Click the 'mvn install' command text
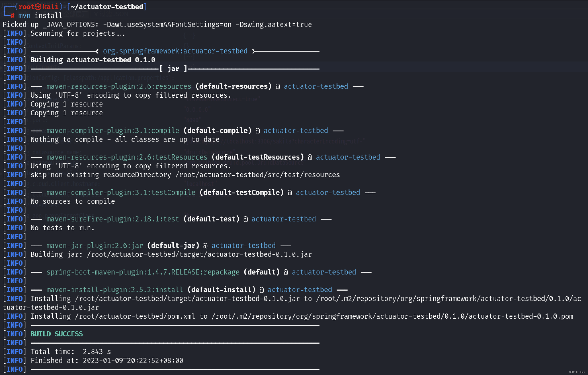Screen dimensions: 588x375 (x=41, y=16)
